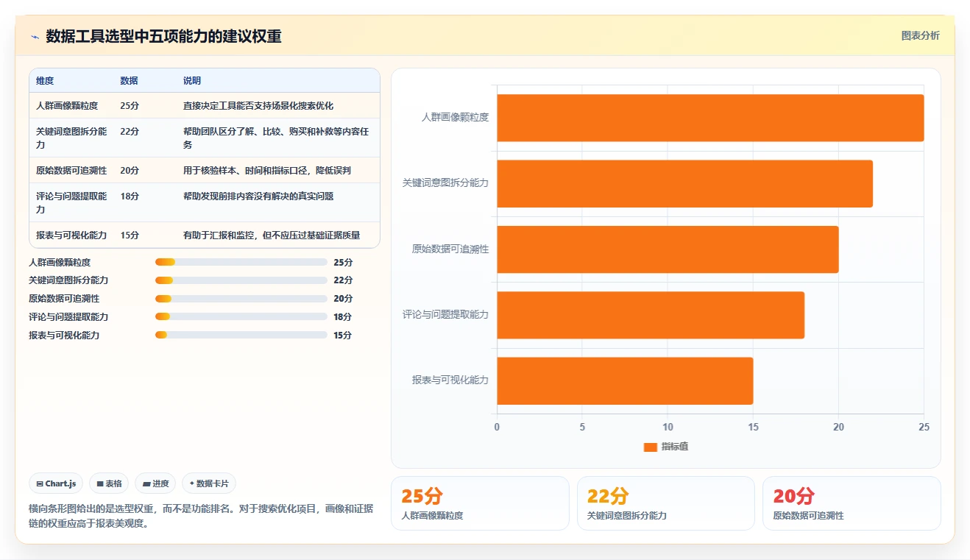Click table cell 评论与问题提取能力
The width and height of the screenshot is (970, 560).
(x=71, y=203)
